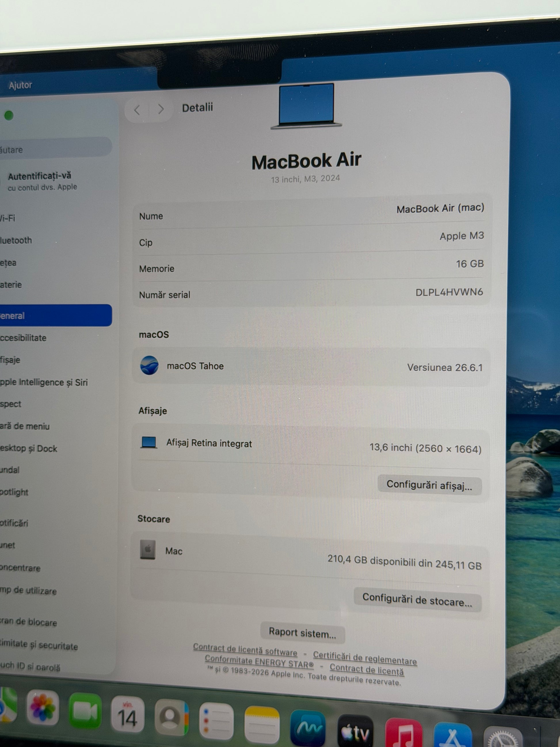The image size is (560, 747).
Task: Click "210,4 GB disponibili din 245,11 GB"
Action: click(404, 562)
